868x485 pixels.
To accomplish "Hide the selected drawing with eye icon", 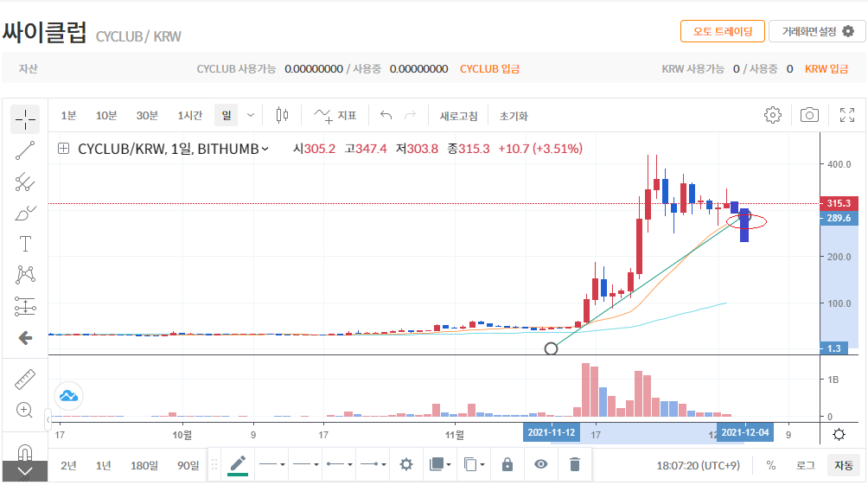I will [541, 464].
